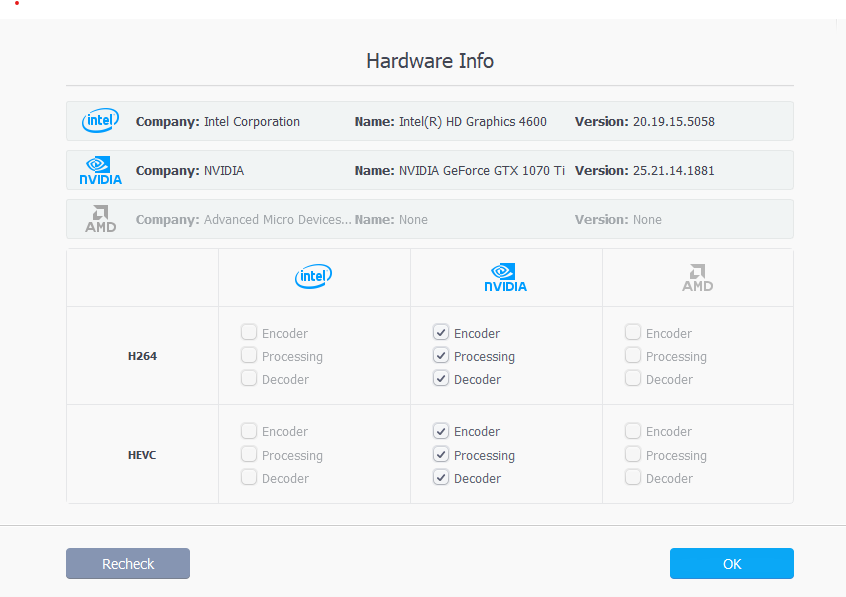The width and height of the screenshot is (846, 597).
Task: Toggle the NVIDIA H264 Encoder checkbox
Action: [441, 332]
